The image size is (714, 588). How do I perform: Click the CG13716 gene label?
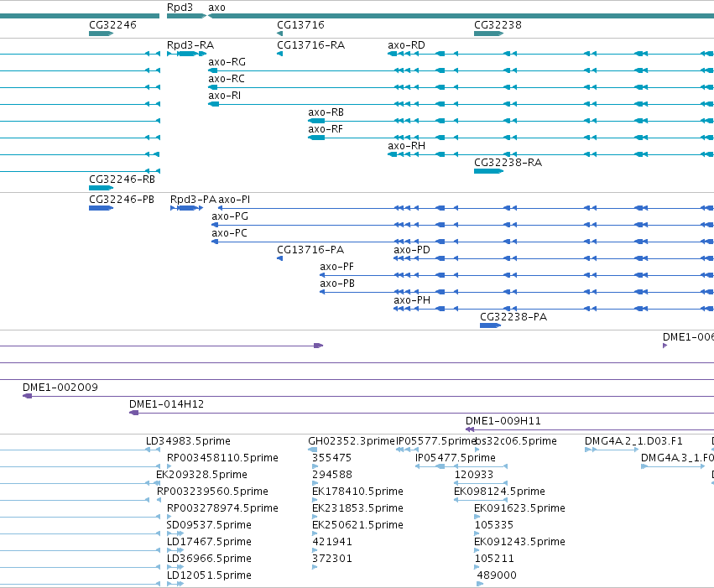coord(300,24)
